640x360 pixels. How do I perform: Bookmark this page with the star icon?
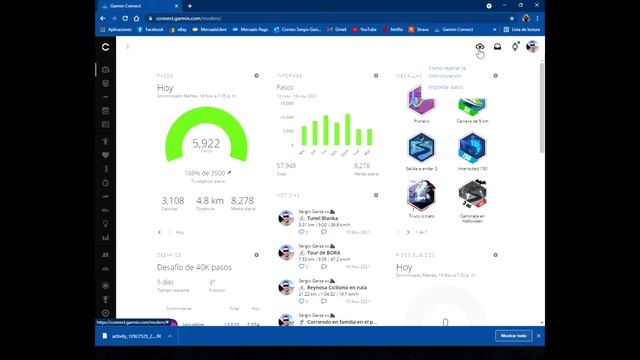[x=511, y=18]
